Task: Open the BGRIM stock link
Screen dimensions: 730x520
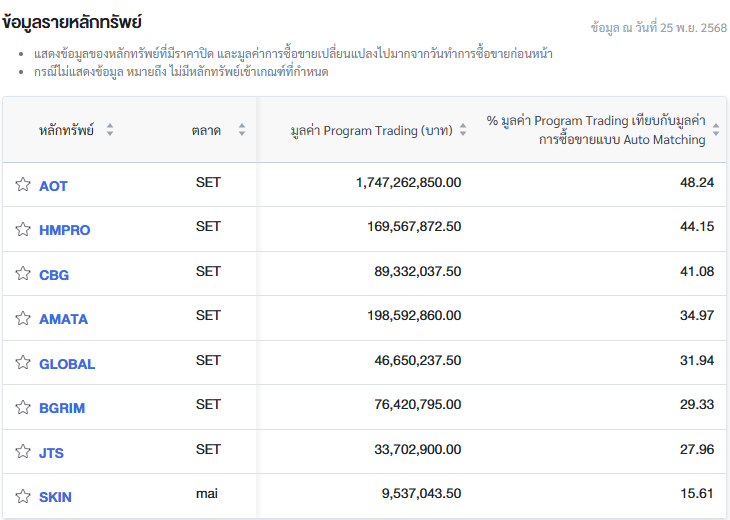Action: pos(62,408)
